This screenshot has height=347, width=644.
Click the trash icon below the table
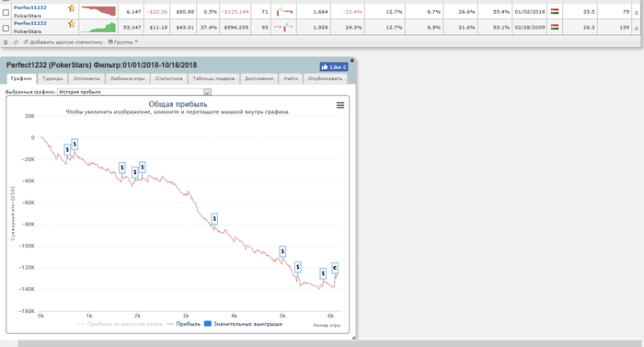(6, 42)
